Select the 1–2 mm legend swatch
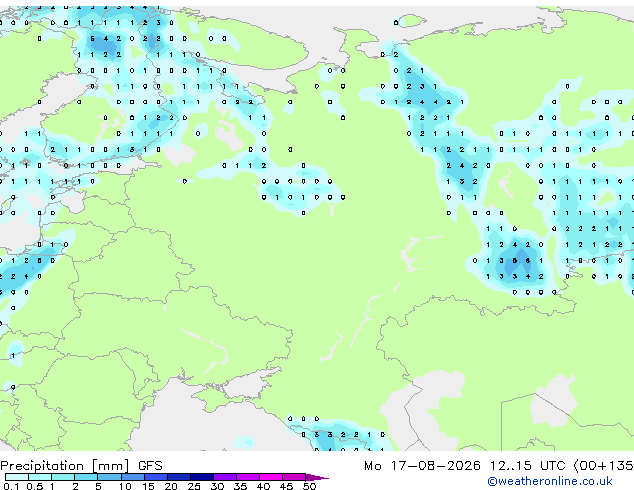The width and height of the screenshot is (634, 490). point(63,477)
